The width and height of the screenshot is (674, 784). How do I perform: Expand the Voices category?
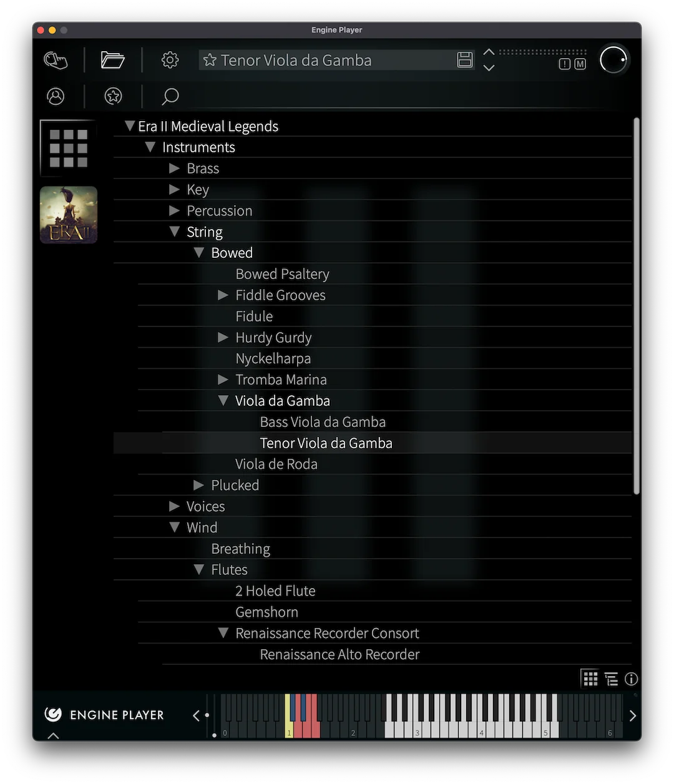[174, 506]
